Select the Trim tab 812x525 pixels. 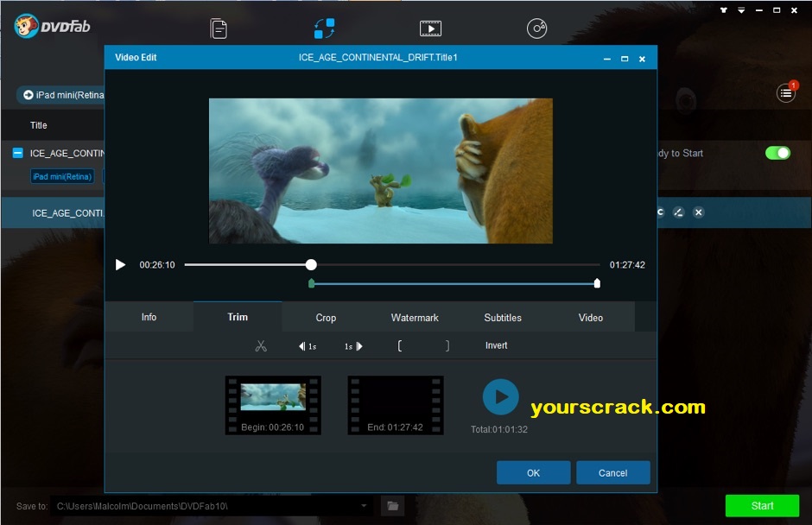tap(238, 317)
